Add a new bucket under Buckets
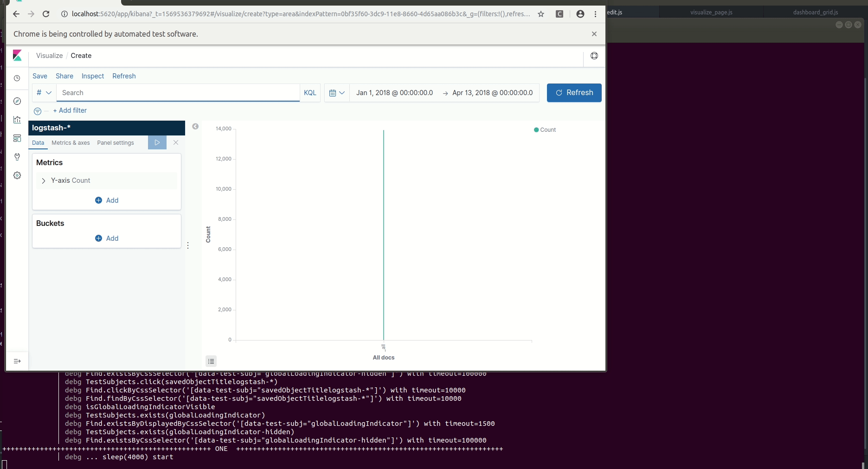 pyautogui.click(x=107, y=238)
